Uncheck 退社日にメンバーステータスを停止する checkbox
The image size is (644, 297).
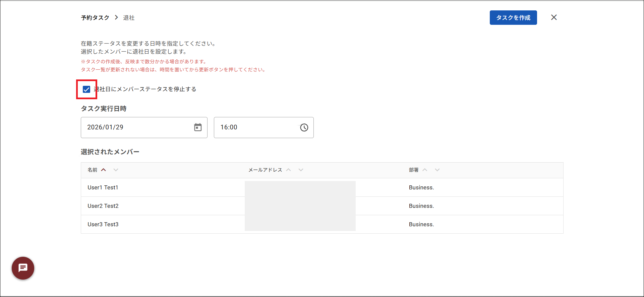tap(86, 89)
